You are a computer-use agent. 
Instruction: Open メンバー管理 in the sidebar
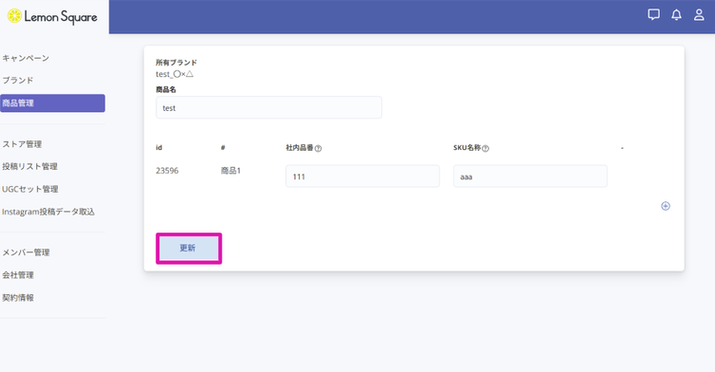tap(26, 252)
